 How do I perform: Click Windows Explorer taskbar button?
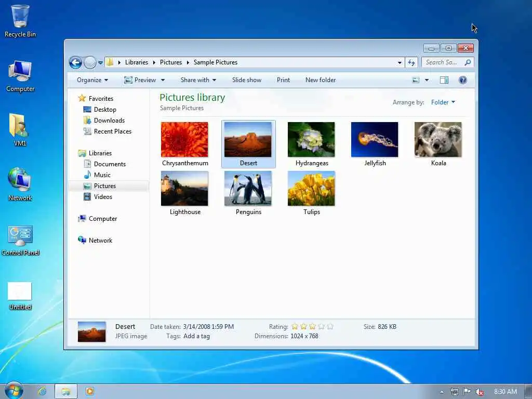[66, 391]
